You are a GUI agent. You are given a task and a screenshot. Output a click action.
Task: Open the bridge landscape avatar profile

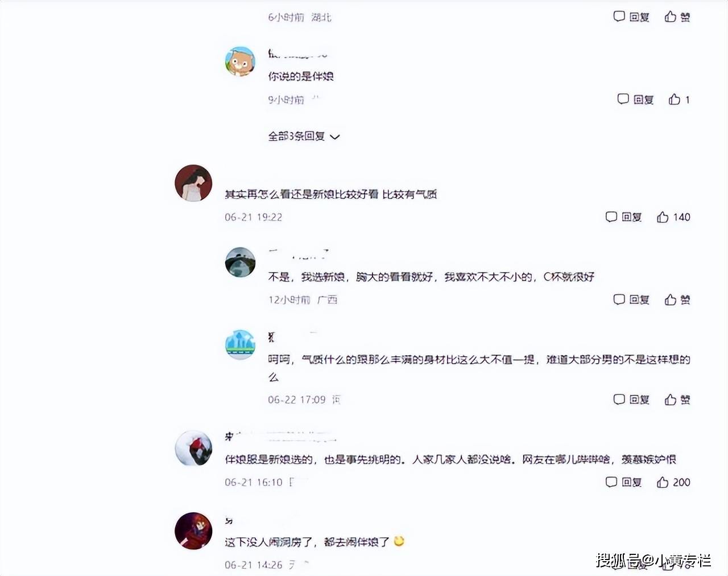point(240,262)
